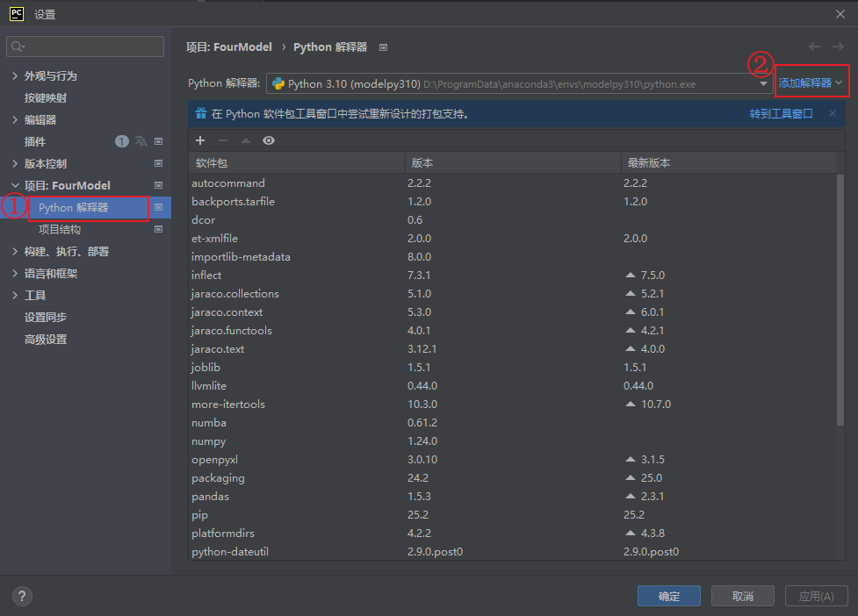The height and width of the screenshot is (616, 858).
Task: Dismiss the packaging support banner
Action: click(833, 113)
